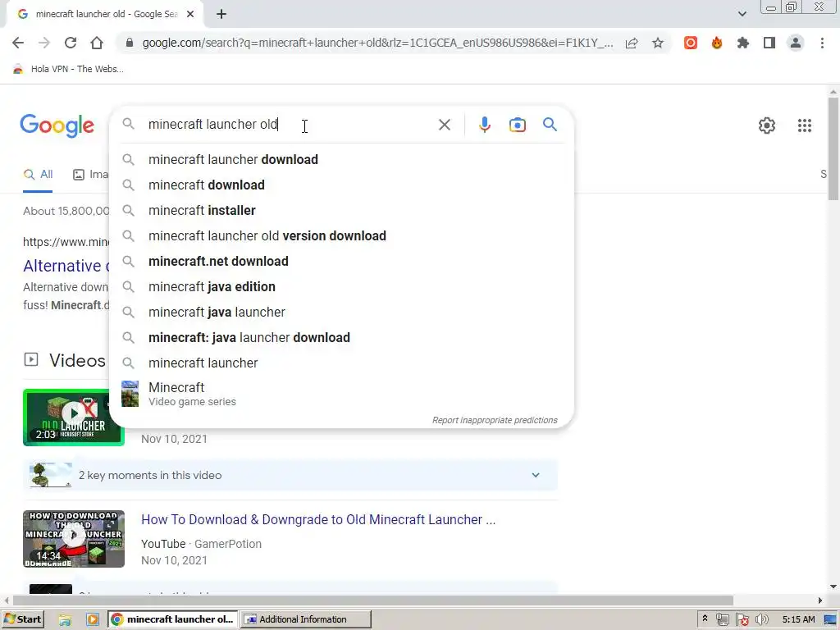Open the Alternative download result link

[x=66, y=266]
